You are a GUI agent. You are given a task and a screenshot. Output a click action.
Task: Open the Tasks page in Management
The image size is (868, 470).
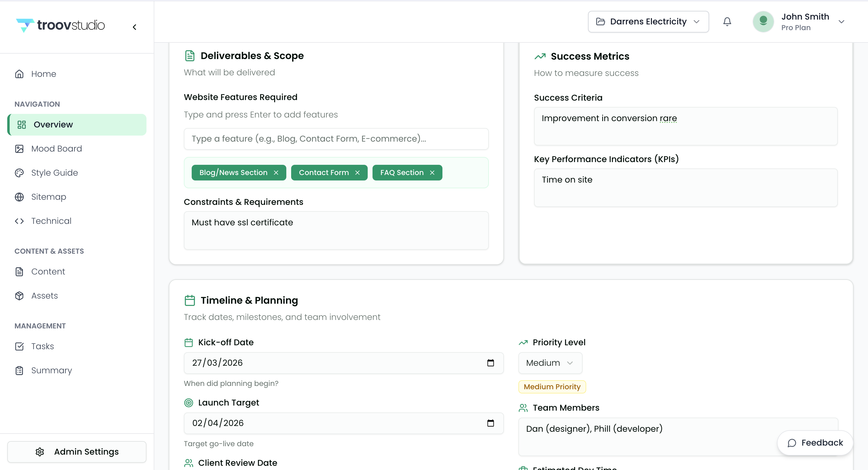(x=42, y=346)
